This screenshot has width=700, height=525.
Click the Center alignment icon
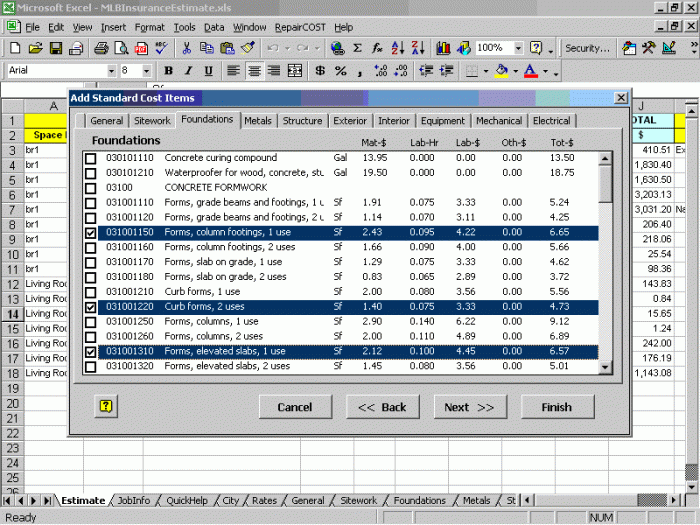[254, 71]
